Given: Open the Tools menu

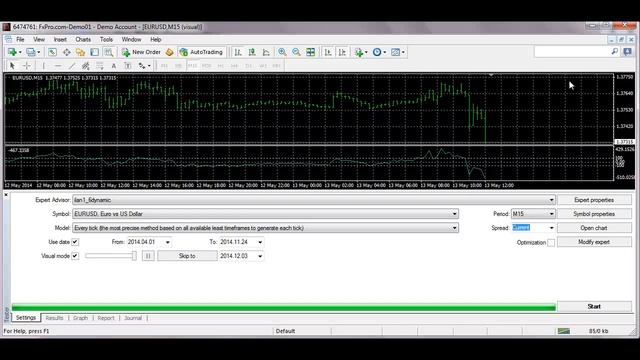Looking at the screenshot, I should point(106,40).
